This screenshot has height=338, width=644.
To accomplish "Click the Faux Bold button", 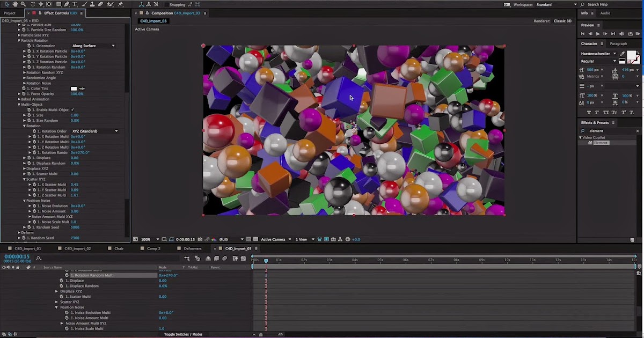I will [589, 112].
